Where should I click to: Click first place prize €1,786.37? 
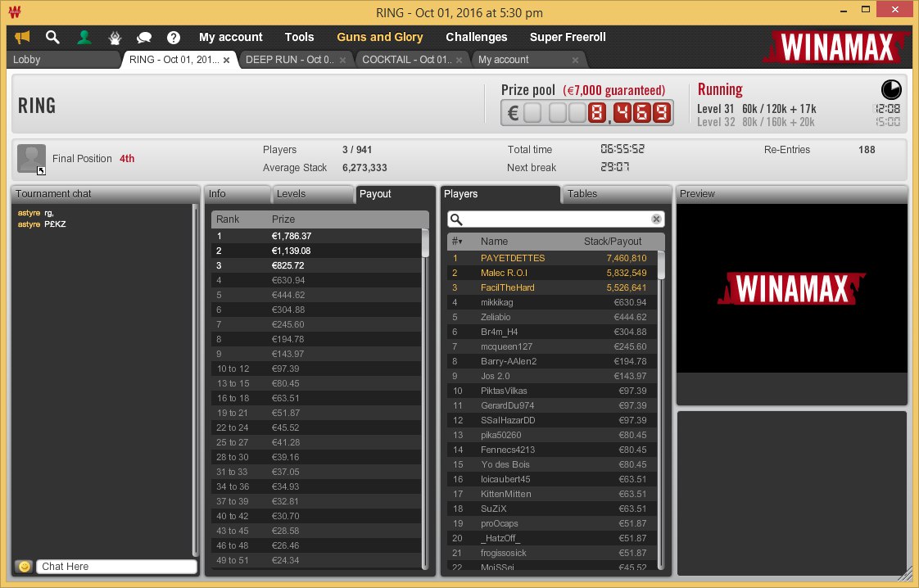tap(292, 236)
